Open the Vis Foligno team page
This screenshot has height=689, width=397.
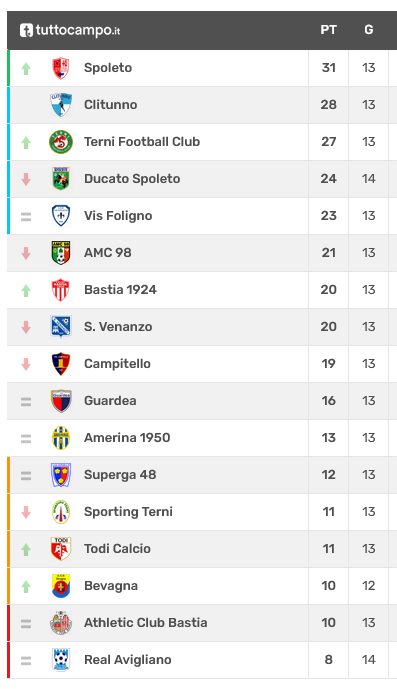click(x=118, y=216)
